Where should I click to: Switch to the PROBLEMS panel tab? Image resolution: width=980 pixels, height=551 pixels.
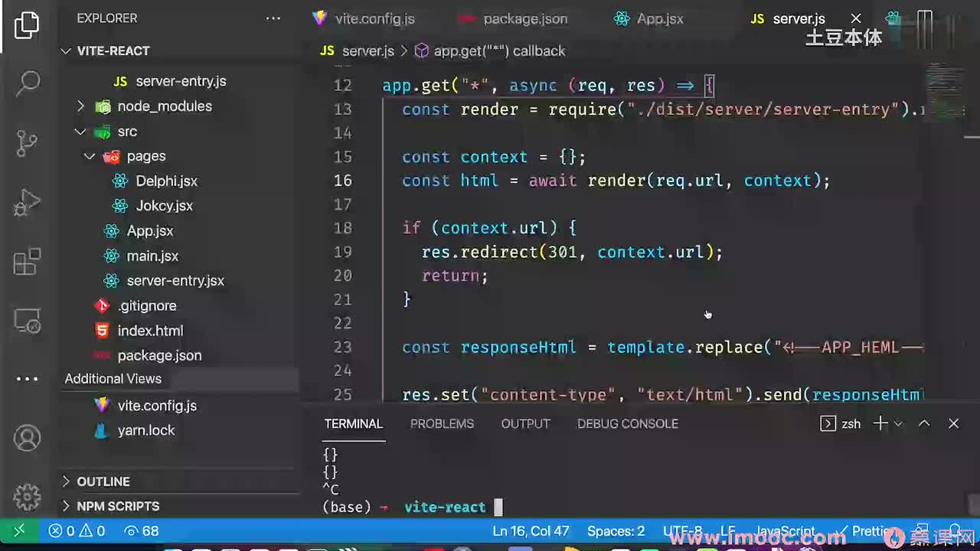click(442, 424)
